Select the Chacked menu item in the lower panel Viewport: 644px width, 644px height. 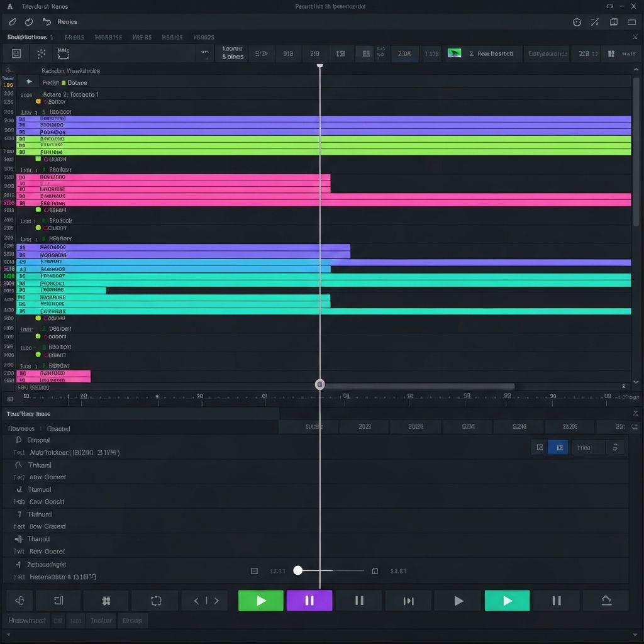[x=60, y=428]
